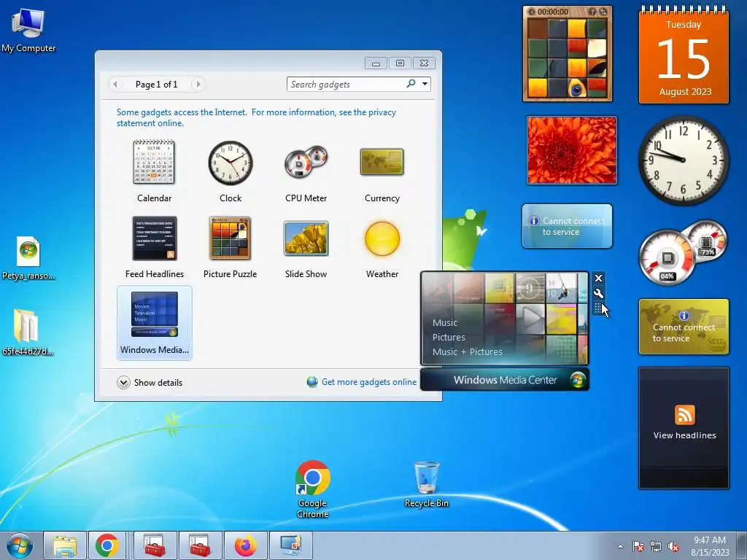
Task: Select Music + Pictures in Media Center gadget
Action: pos(468,351)
